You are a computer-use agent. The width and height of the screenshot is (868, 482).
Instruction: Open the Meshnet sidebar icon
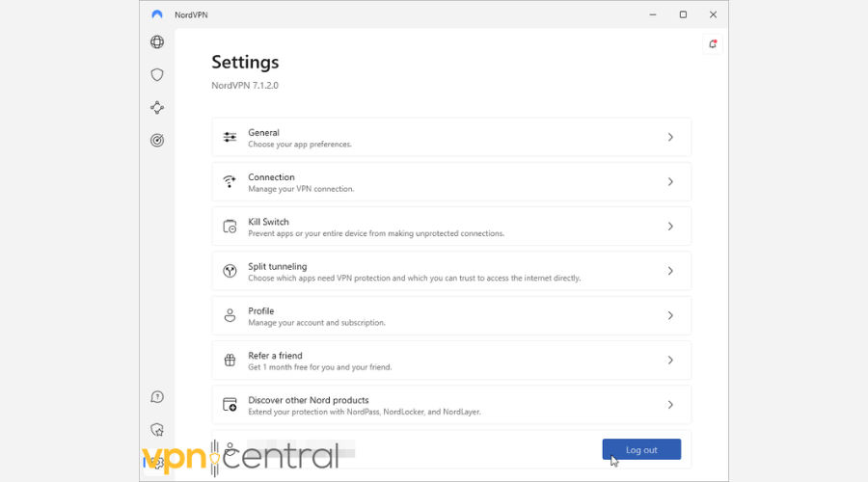click(157, 107)
